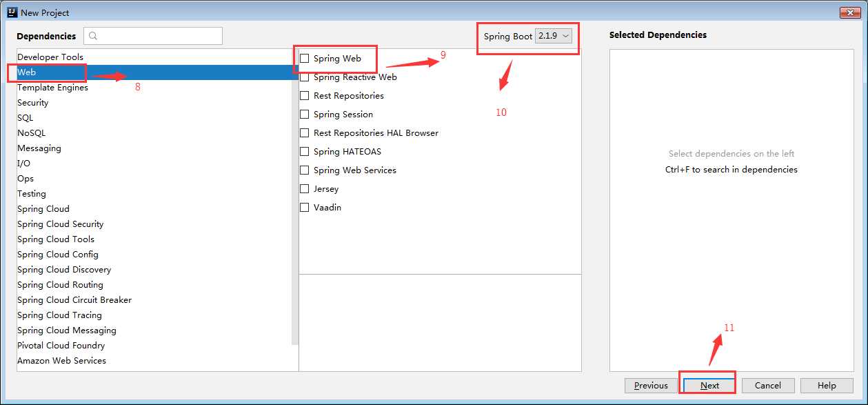Pick the Ops category
This screenshot has height=405, width=868.
(154, 179)
